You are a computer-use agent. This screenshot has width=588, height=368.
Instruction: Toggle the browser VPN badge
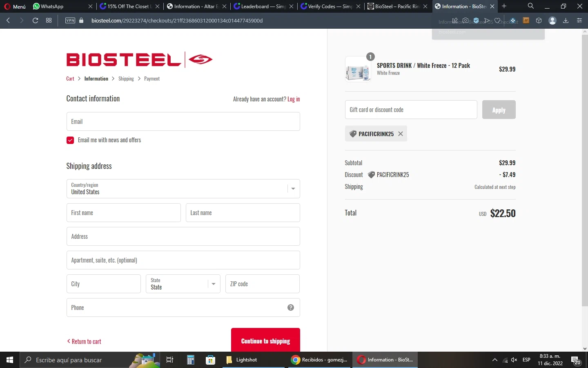click(70, 20)
